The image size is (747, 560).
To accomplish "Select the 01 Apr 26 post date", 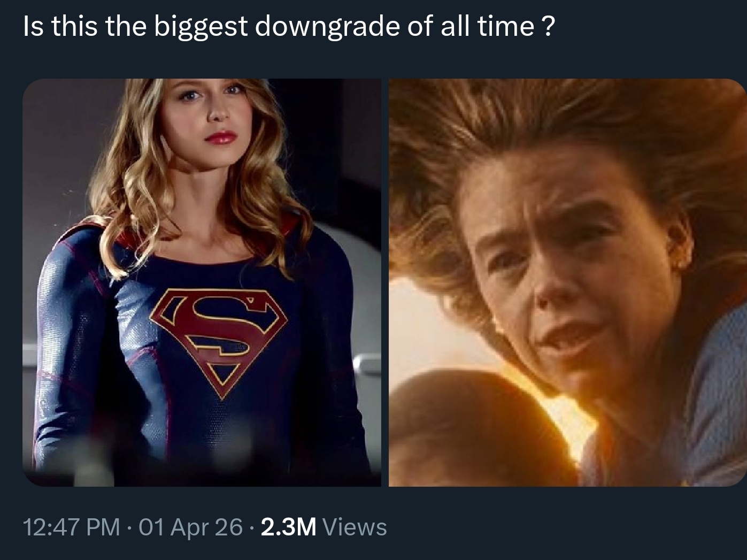I will (190, 527).
